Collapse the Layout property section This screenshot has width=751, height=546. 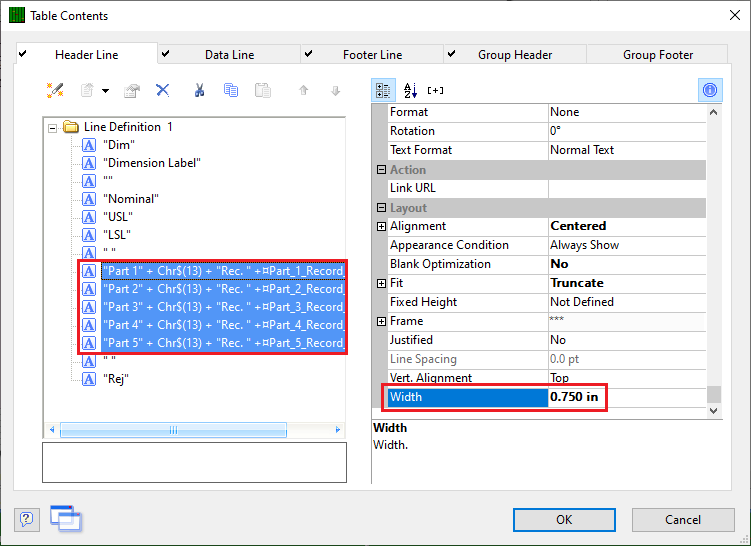point(381,207)
